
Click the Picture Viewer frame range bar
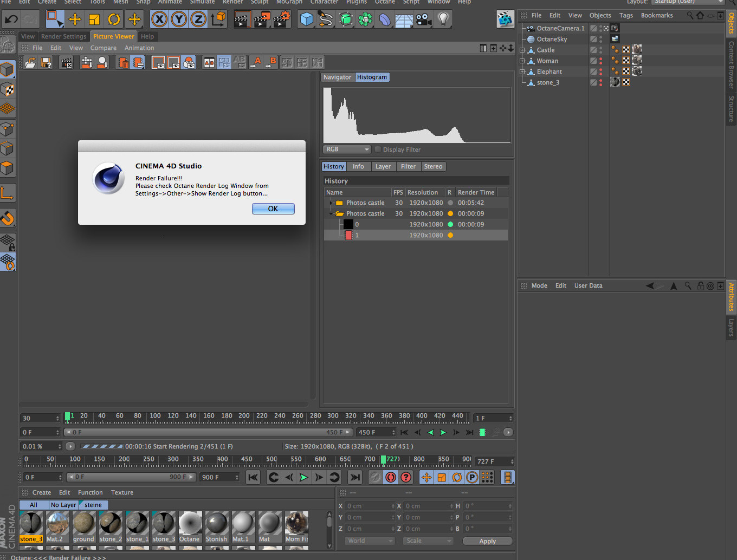pos(209,432)
